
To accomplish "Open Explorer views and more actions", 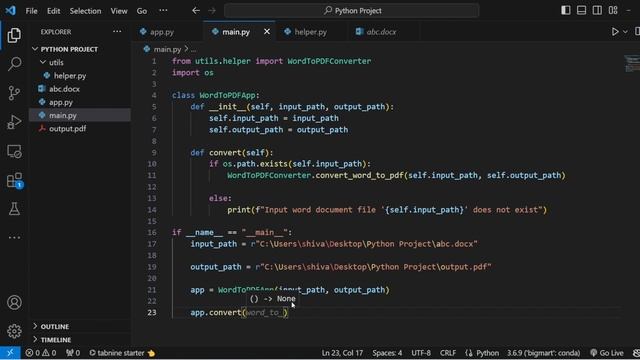I will pos(117,31).
